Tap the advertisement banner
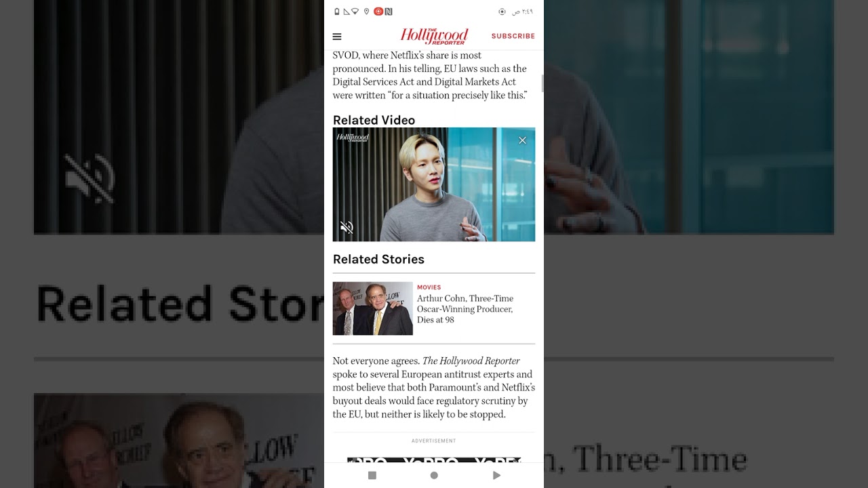 pyautogui.click(x=434, y=460)
